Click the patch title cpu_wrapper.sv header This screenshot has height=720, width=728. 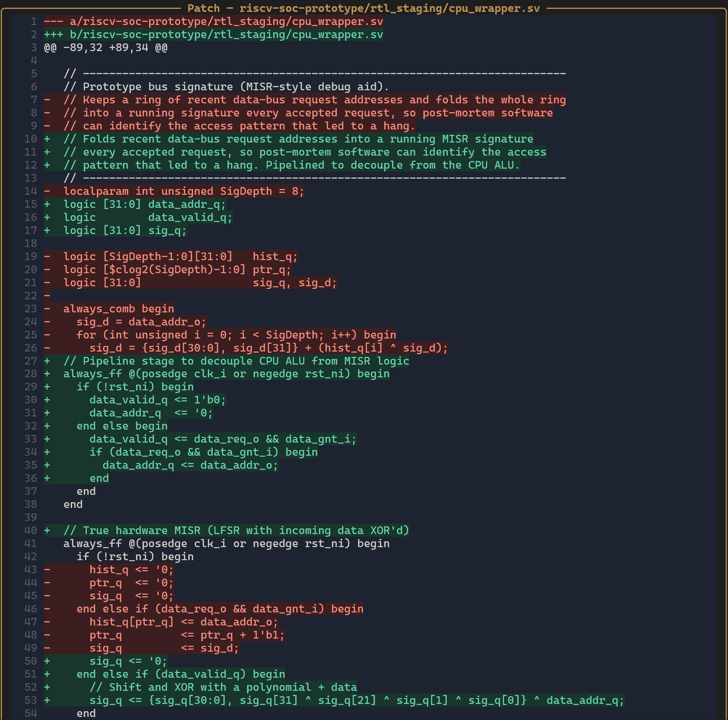363,8
